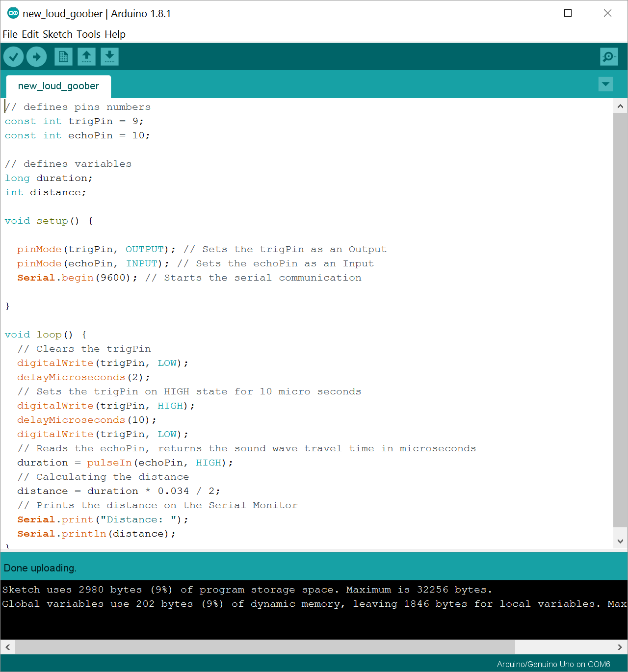The image size is (628, 672).
Task: Click the '// defines variables' comment
Action: [68, 164]
